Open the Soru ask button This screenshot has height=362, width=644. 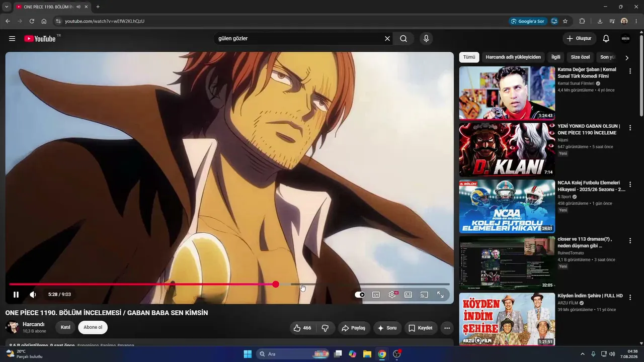(387, 328)
